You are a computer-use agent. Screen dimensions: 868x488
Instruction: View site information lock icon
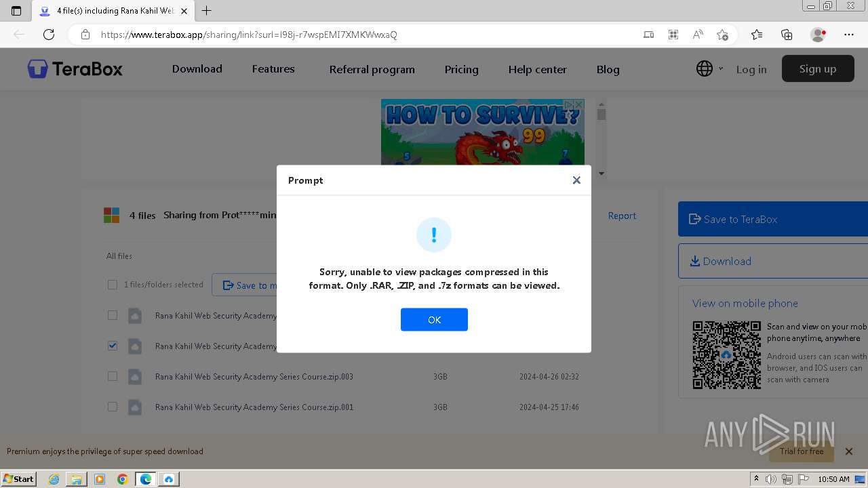click(85, 35)
